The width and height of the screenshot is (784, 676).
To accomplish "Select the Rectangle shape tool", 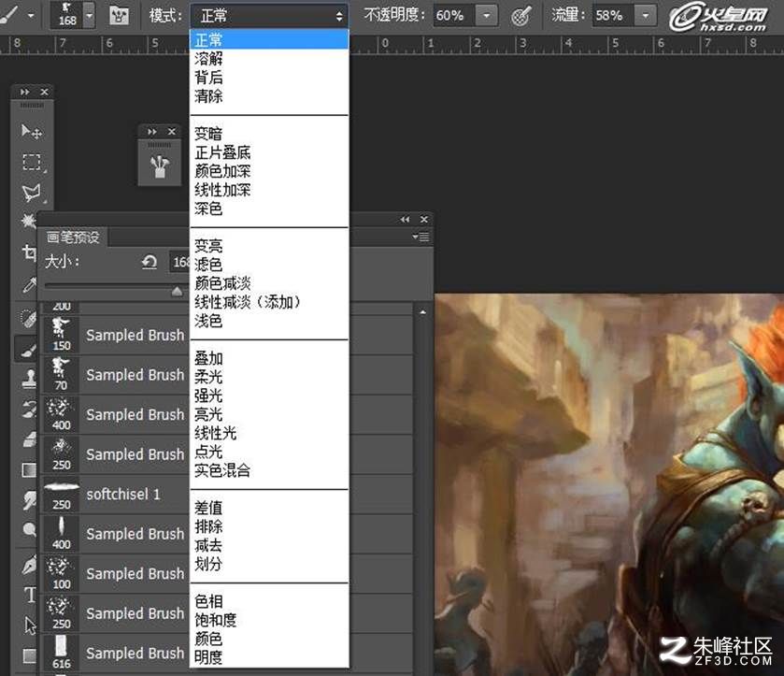I will click(30, 655).
